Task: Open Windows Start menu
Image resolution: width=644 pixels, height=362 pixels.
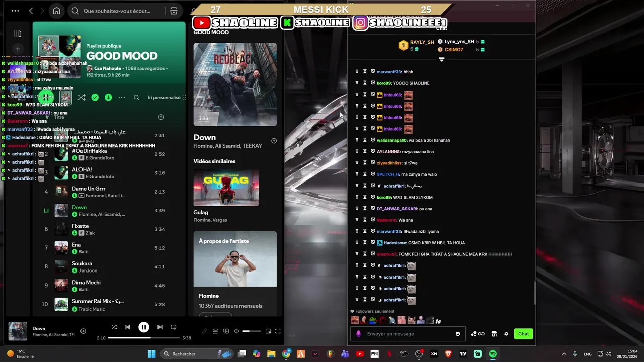Action: [x=151, y=354]
